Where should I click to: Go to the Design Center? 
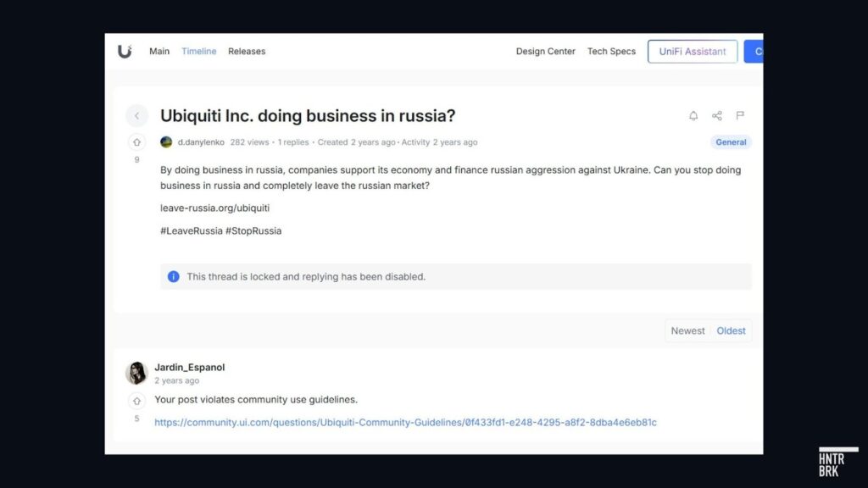pyautogui.click(x=546, y=52)
